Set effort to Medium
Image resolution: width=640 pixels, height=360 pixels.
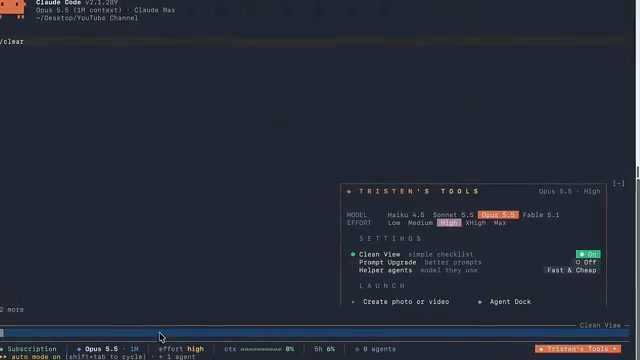pos(420,223)
